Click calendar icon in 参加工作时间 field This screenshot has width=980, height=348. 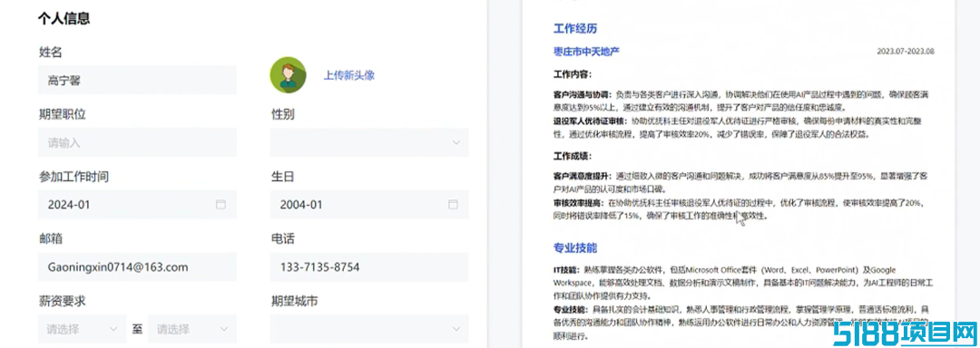click(x=220, y=205)
